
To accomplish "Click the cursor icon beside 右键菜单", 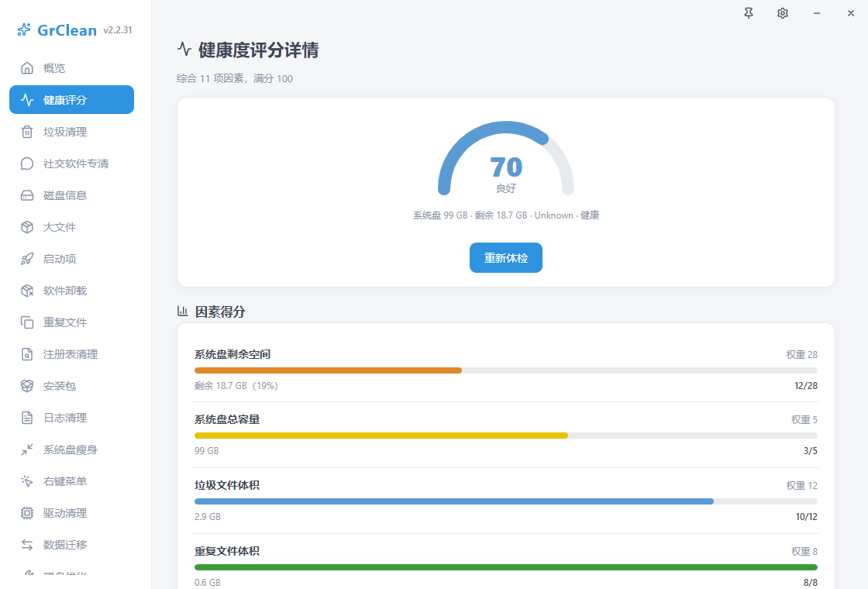I will (x=26, y=481).
